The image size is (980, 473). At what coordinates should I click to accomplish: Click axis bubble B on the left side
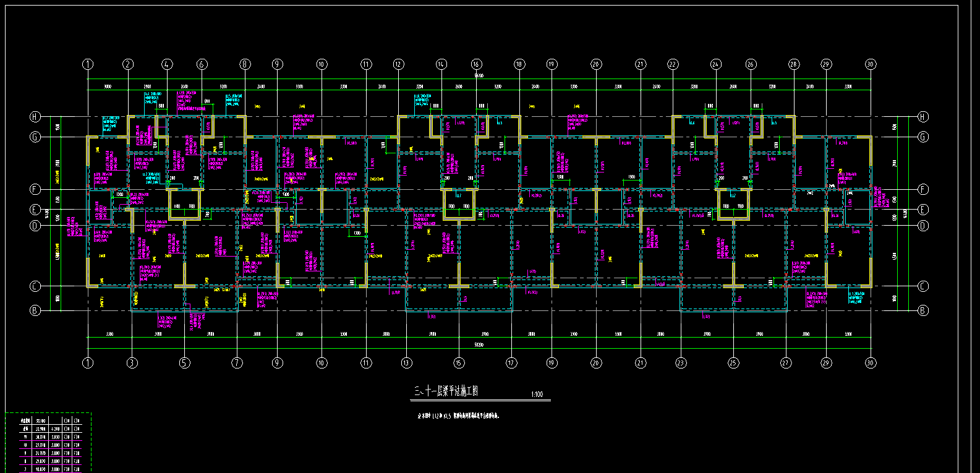point(36,310)
